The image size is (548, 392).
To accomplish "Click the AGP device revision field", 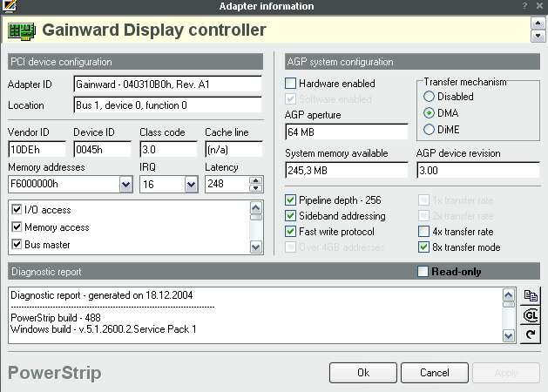I will [x=478, y=171].
